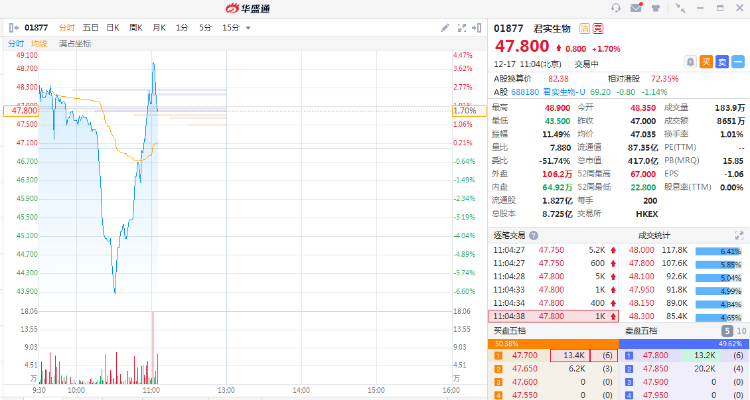Open the skin theme shirt icon
750x400 pixels.
[656, 8]
